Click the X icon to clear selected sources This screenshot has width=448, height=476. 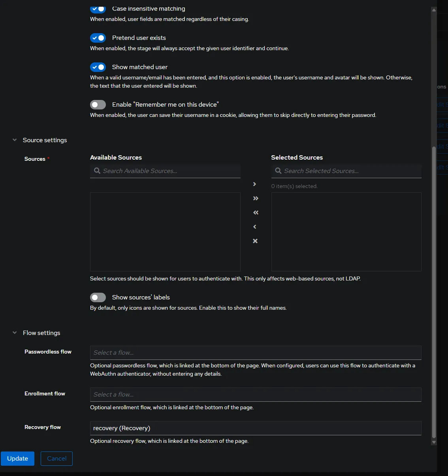[255, 241]
